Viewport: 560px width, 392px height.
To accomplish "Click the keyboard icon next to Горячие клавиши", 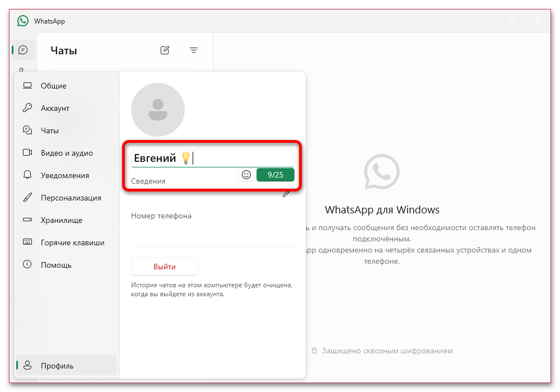I will pyautogui.click(x=27, y=242).
